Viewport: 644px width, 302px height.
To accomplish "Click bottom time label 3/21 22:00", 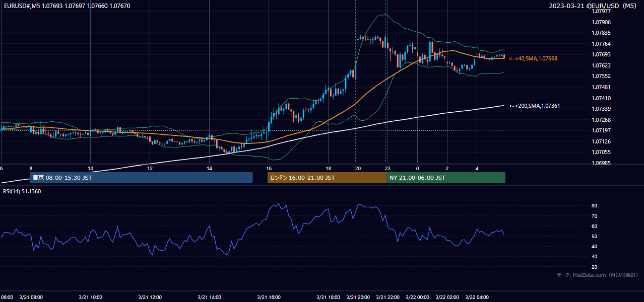I will coord(388,297).
